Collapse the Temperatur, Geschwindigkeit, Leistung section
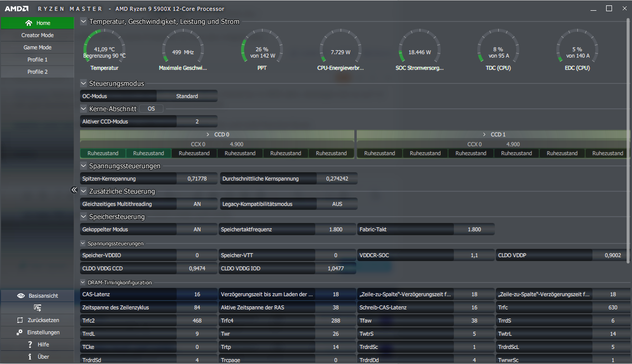Viewport: 632px width, 364px height. [x=83, y=21]
